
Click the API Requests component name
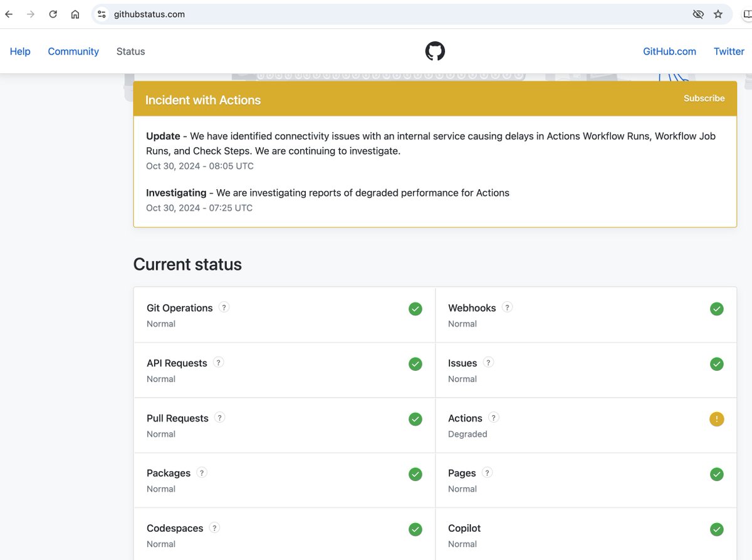(177, 363)
